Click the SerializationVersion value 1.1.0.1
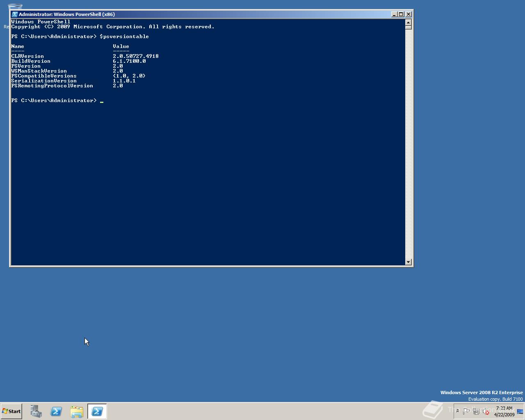Viewport: 525px width, 420px height. coord(124,81)
